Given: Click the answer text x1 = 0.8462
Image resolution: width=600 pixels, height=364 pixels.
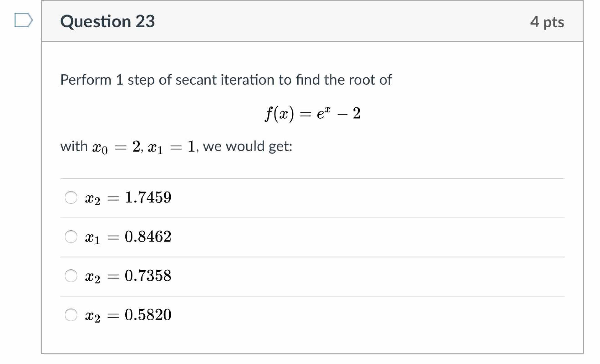Looking at the screenshot, I should (x=128, y=236).
